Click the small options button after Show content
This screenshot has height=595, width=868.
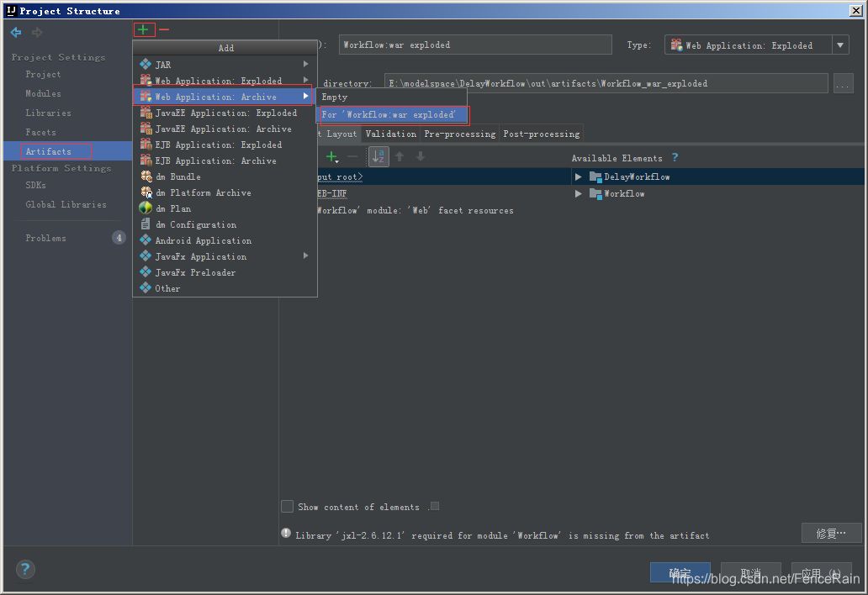coord(435,507)
